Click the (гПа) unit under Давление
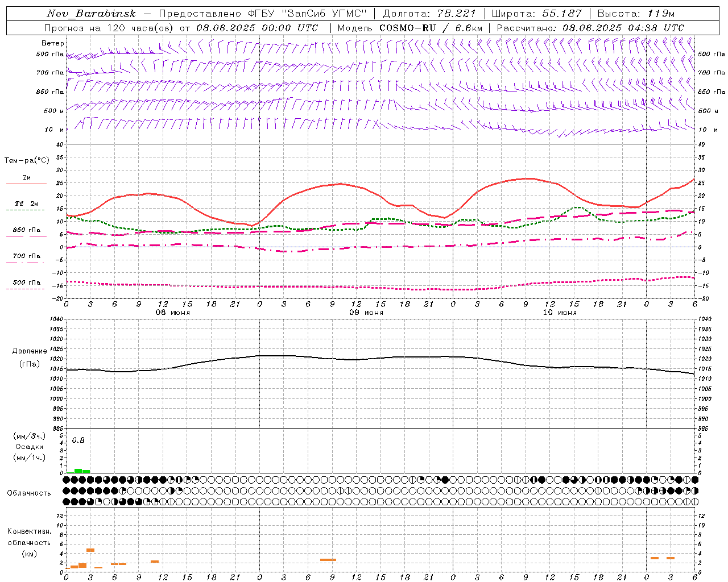728x582 pixels. 30,364
